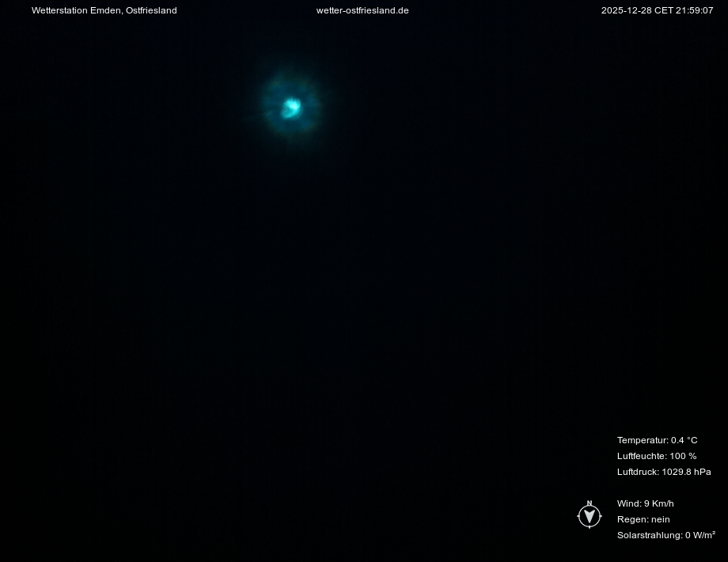
Task: Click the date 2025-12-28 in the timestamp
Action: (x=626, y=10)
